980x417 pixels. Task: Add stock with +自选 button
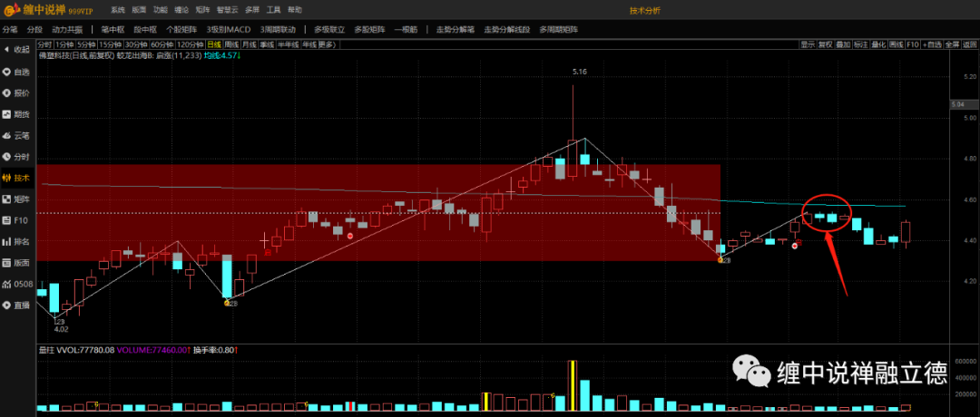932,44
